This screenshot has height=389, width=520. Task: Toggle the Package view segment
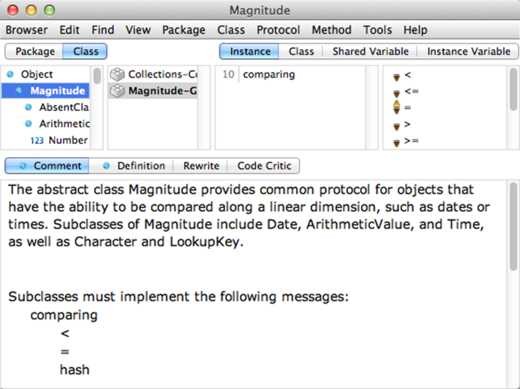click(x=35, y=52)
